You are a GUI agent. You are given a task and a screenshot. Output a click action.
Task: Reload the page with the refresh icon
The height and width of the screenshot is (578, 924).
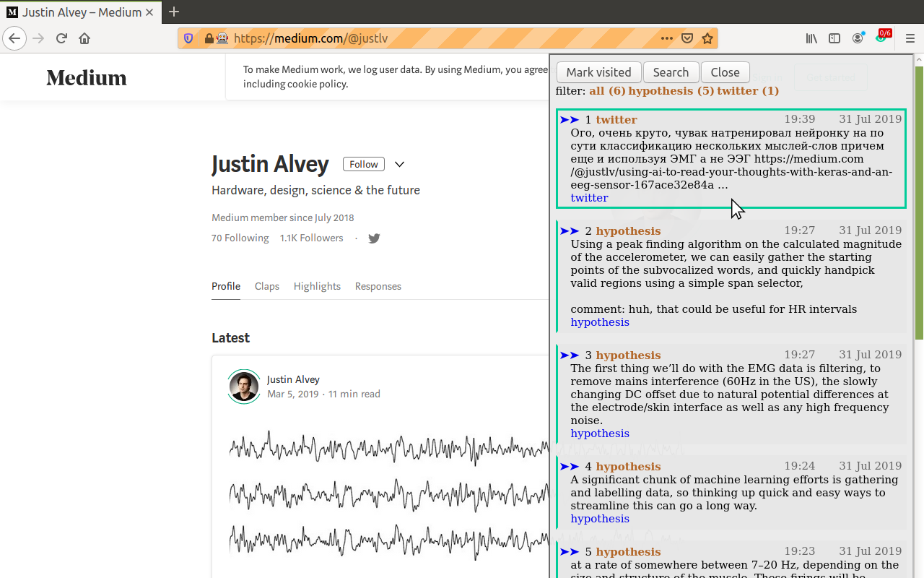pos(61,38)
